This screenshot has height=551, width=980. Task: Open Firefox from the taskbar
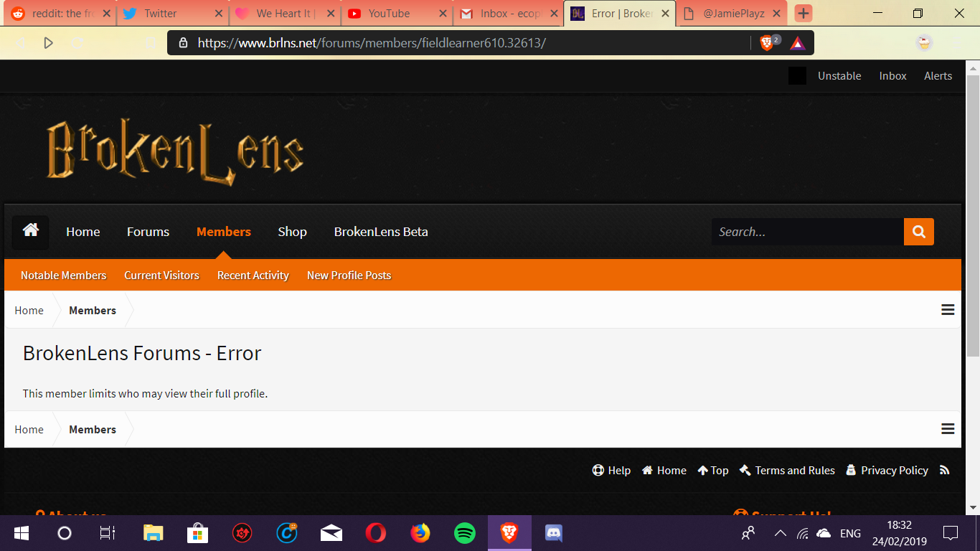(x=420, y=533)
